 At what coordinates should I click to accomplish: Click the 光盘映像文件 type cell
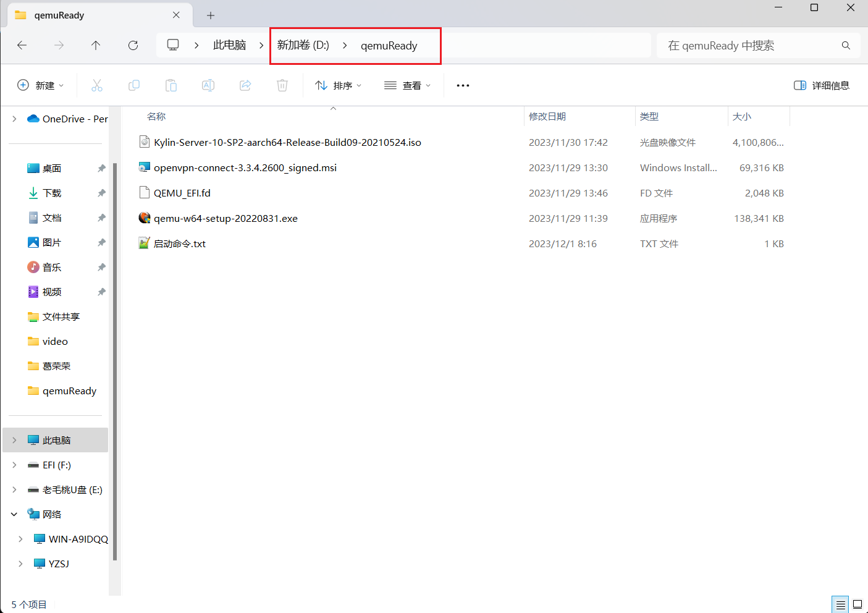click(x=668, y=142)
